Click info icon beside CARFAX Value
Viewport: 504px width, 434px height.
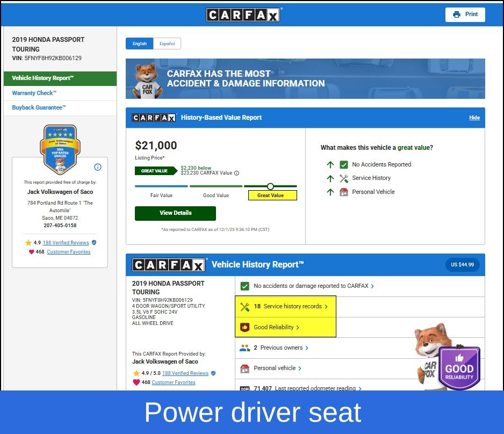point(236,173)
